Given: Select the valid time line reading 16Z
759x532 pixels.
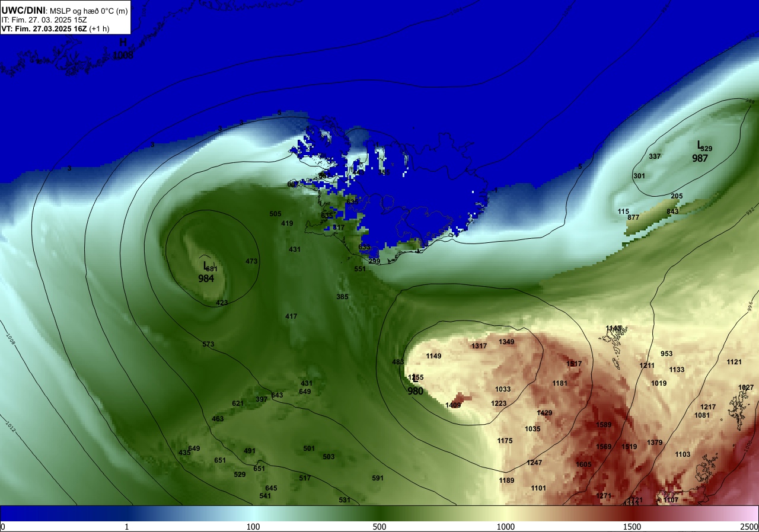Looking at the screenshot, I should click(55, 28).
